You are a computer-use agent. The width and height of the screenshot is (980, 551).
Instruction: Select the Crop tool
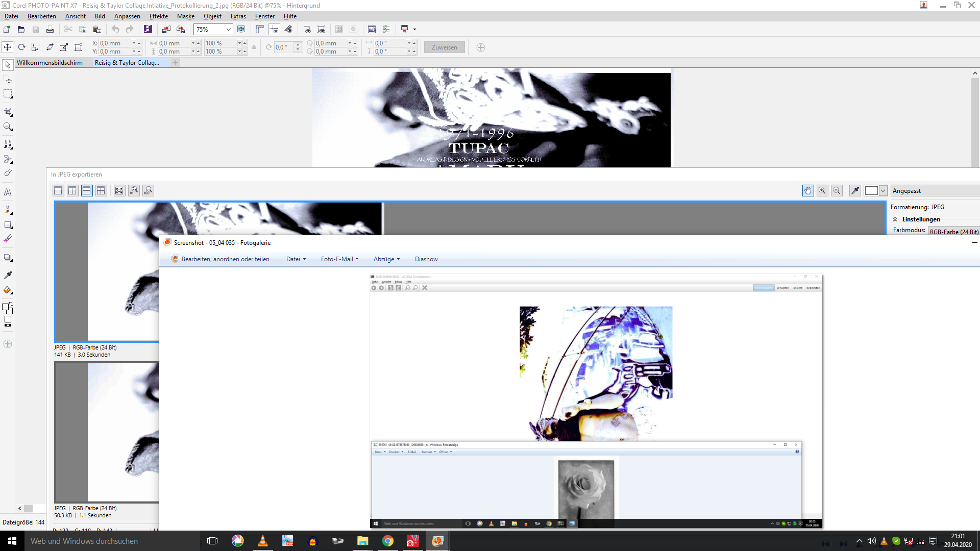[x=8, y=112]
